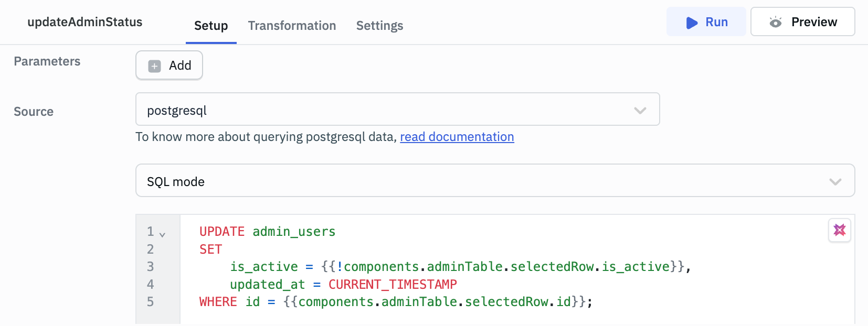Click the eye icon on Preview

point(775,23)
